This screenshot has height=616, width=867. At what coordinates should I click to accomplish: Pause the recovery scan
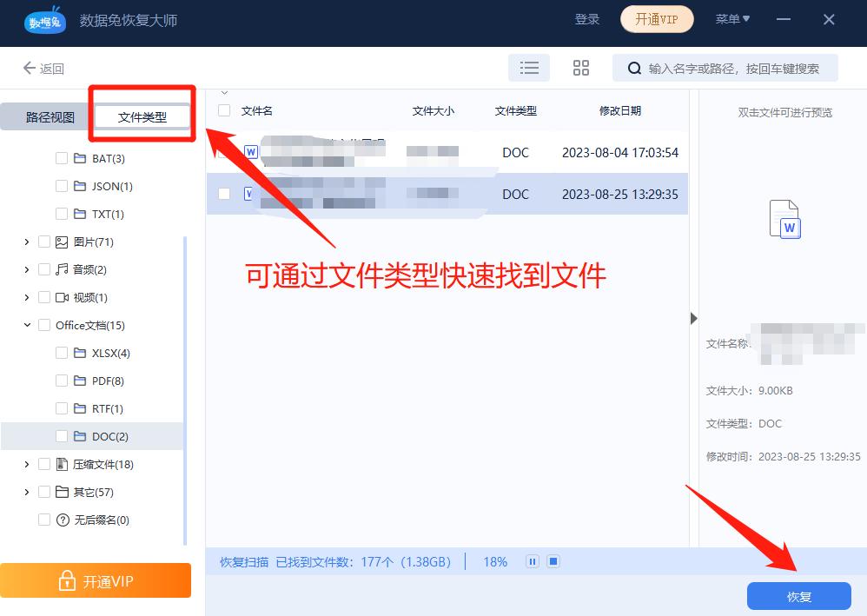point(532,561)
